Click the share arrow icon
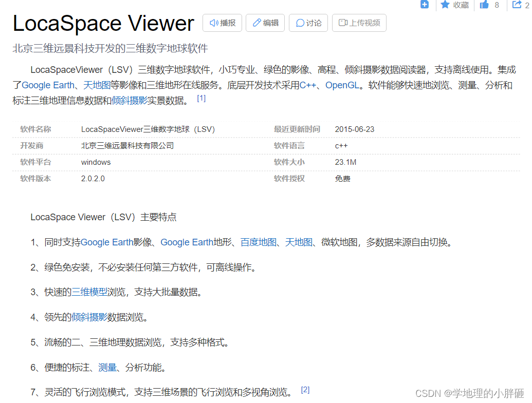The height and width of the screenshot is (403, 532). point(517,5)
